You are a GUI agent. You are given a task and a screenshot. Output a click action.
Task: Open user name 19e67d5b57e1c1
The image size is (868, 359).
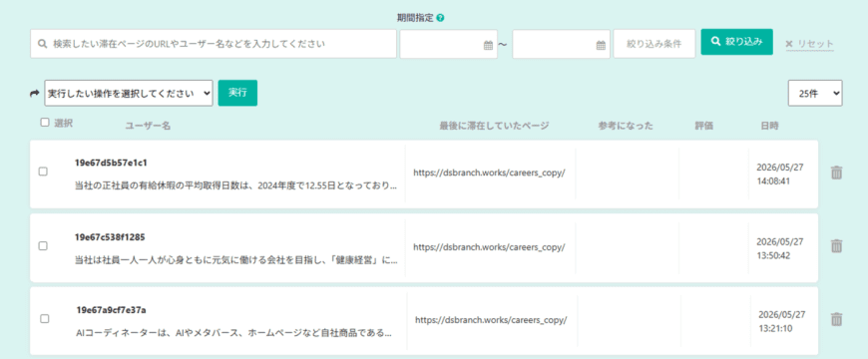point(111,163)
